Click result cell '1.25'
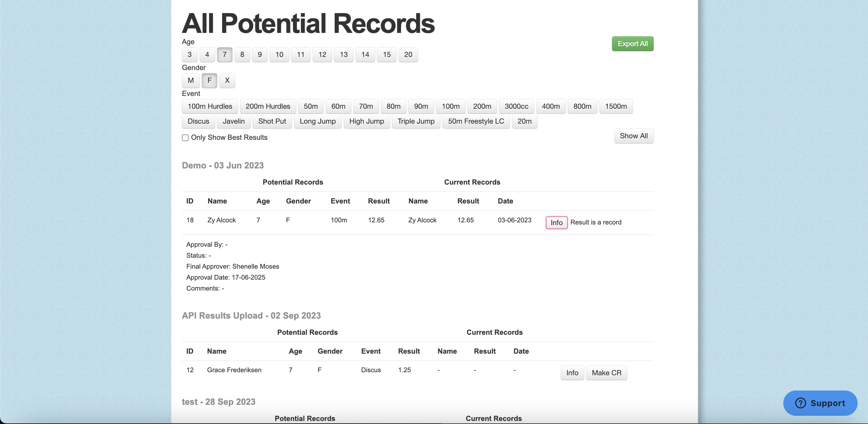The image size is (868, 424). [x=404, y=370]
